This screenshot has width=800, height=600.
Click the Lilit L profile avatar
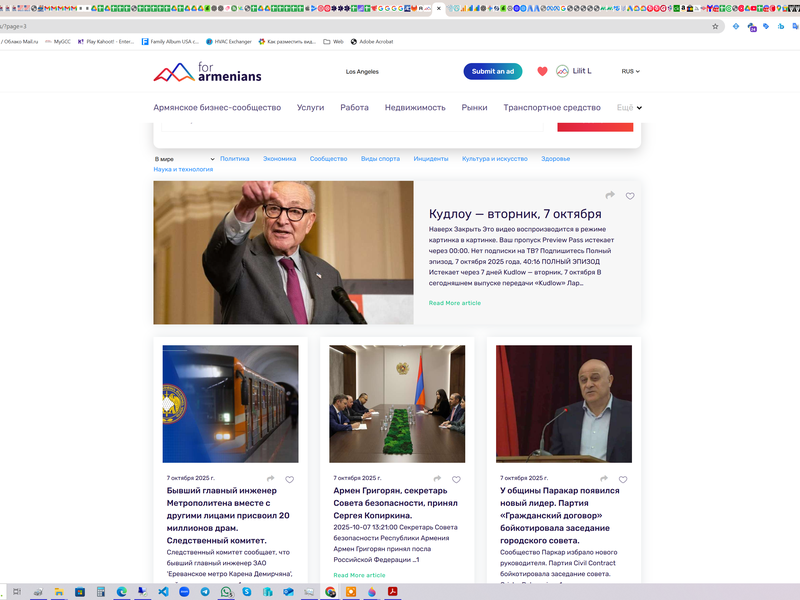[562, 72]
